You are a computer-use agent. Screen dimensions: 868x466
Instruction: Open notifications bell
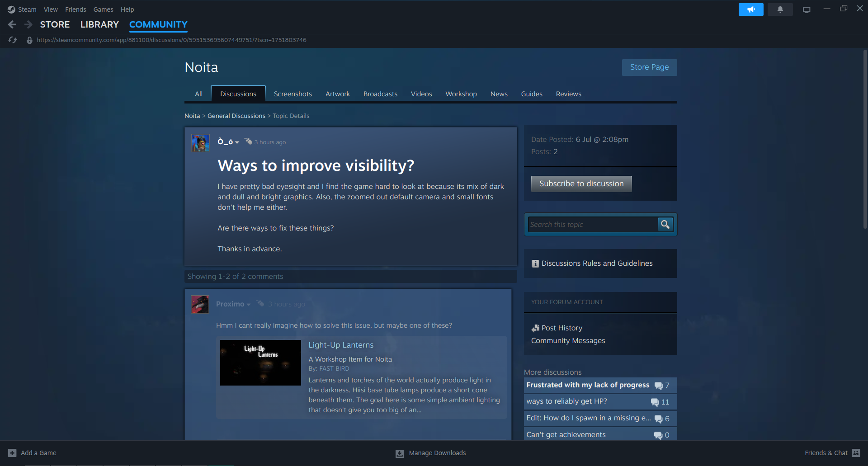pos(780,9)
